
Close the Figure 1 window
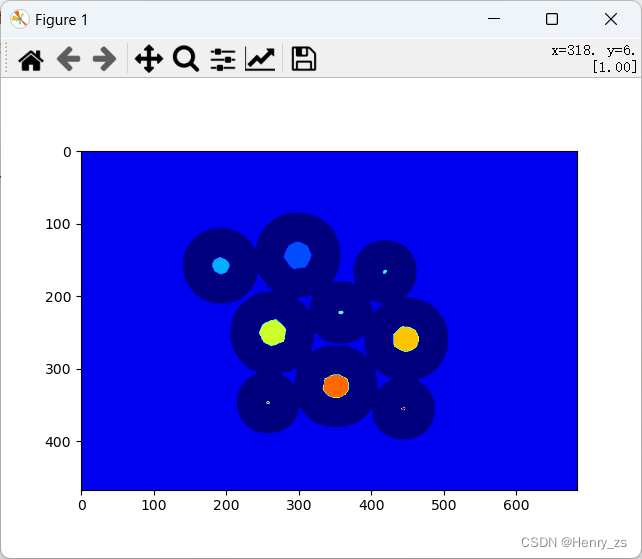pos(611,19)
